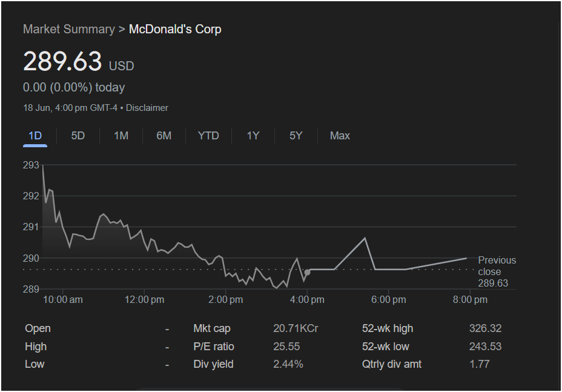
Task: Click the 52-wk low label
Action: [386, 347]
